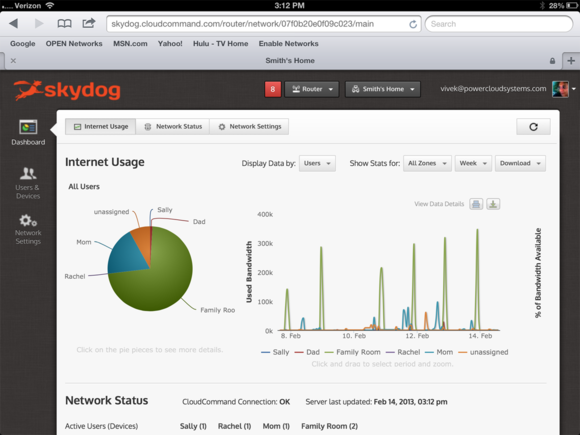The width and height of the screenshot is (580, 435).
Task: Open the Week time range dropdown
Action: [473, 163]
